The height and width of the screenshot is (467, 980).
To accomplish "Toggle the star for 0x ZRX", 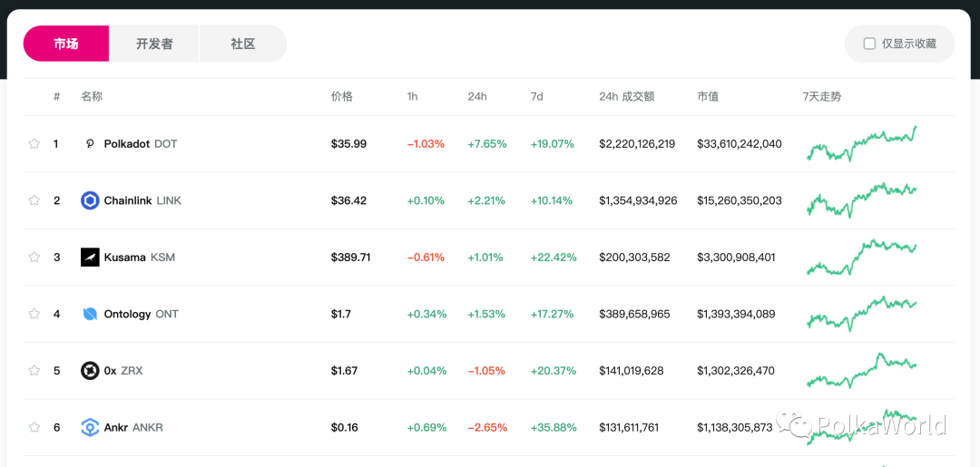I will 34,371.
